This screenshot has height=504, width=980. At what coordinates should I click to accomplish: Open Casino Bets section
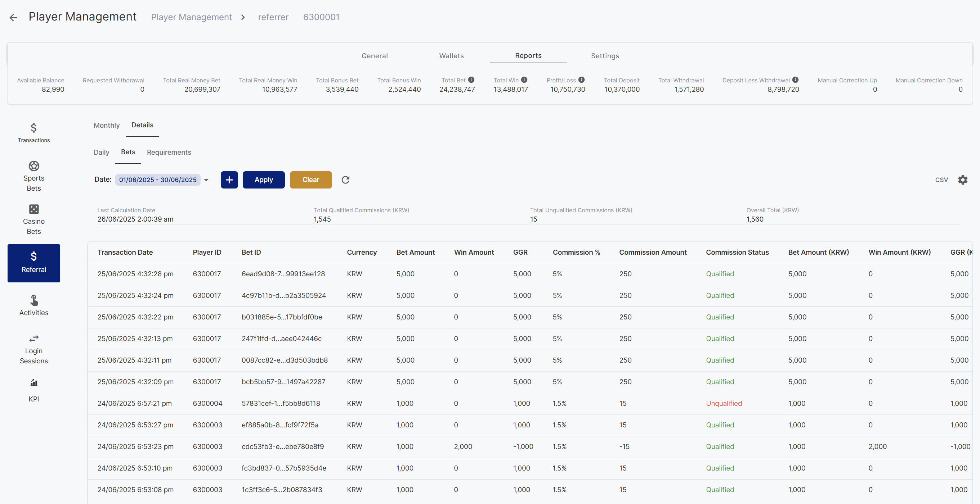(x=34, y=220)
